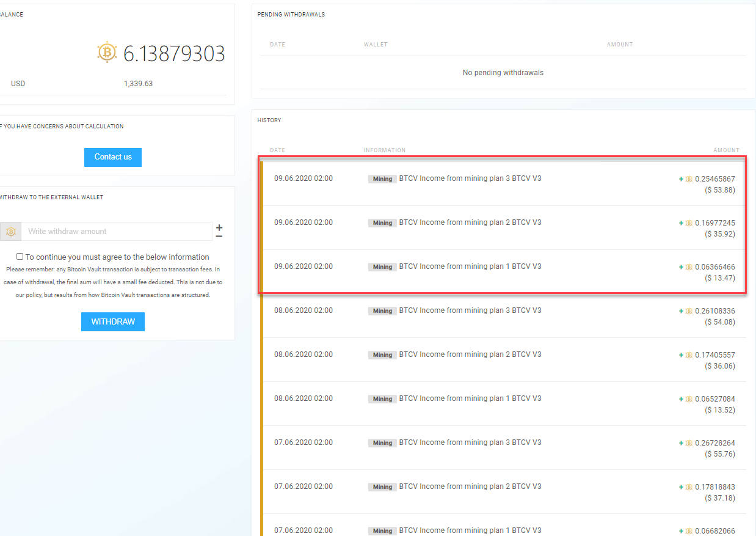Image resolution: width=756 pixels, height=536 pixels.
Task: Click the PENDING WITHDRAWALS section heading
Action: pyautogui.click(x=291, y=15)
